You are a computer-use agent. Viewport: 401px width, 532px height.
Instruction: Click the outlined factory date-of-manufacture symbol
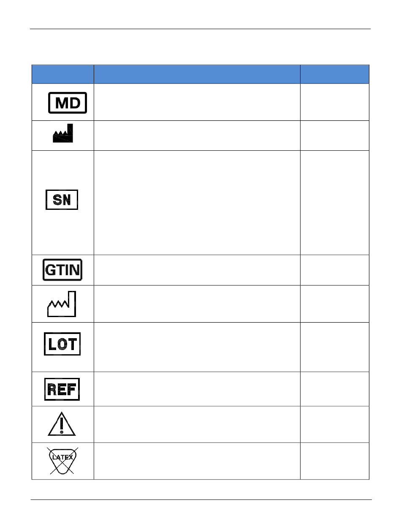point(62,304)
